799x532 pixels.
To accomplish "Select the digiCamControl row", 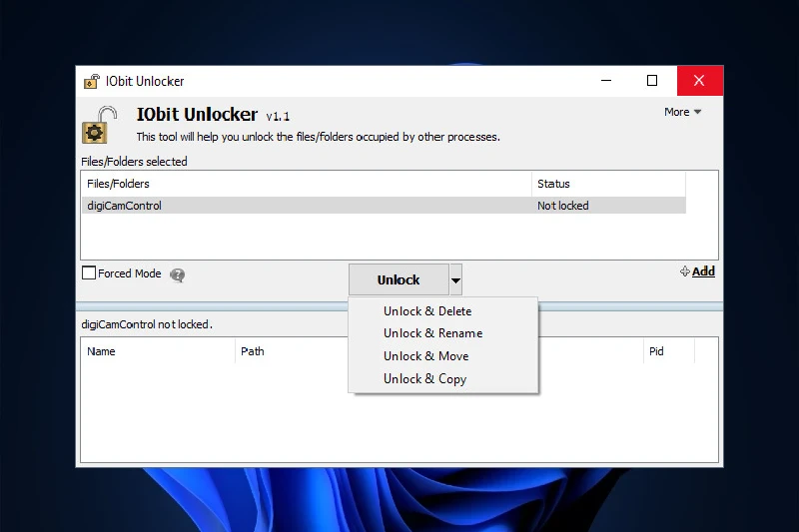I will pyautogui.click(x=384, y=206).
